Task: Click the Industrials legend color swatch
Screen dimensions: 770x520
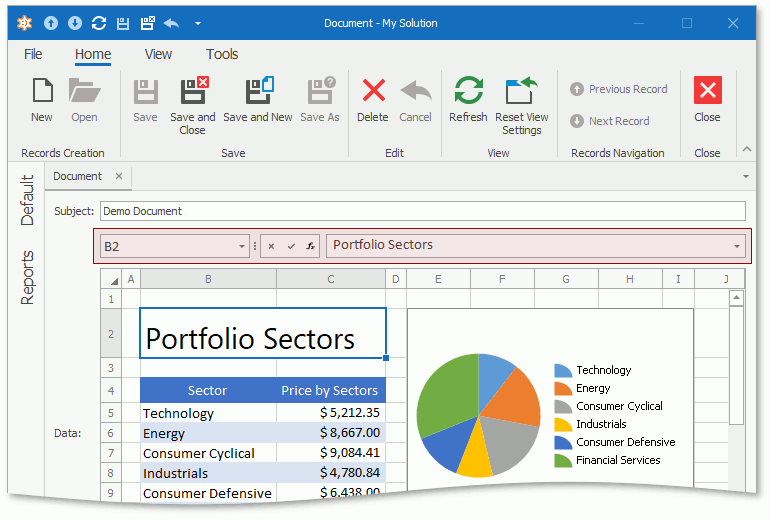Action: [x=563, y=424]
